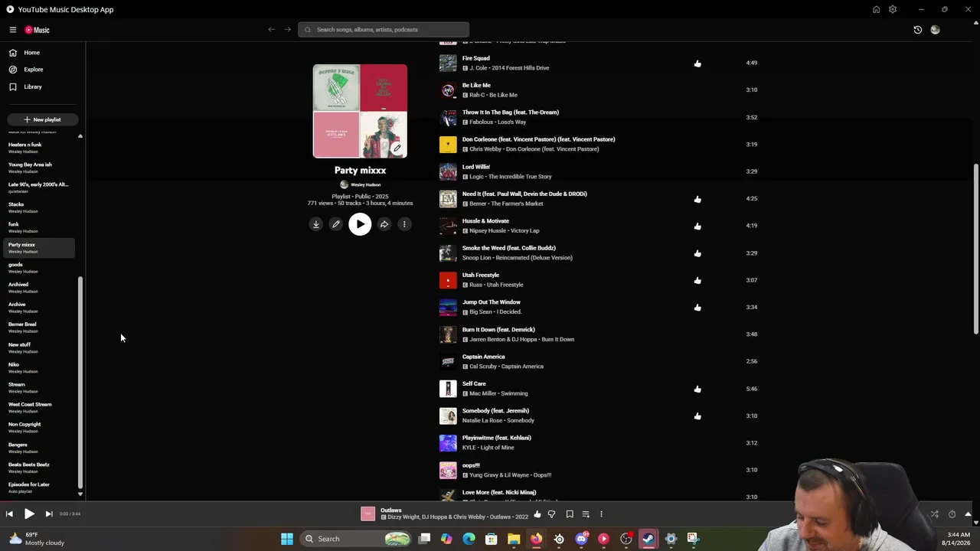Open Wesley Hudson profile link under playlist title

(x=365, y=184)
